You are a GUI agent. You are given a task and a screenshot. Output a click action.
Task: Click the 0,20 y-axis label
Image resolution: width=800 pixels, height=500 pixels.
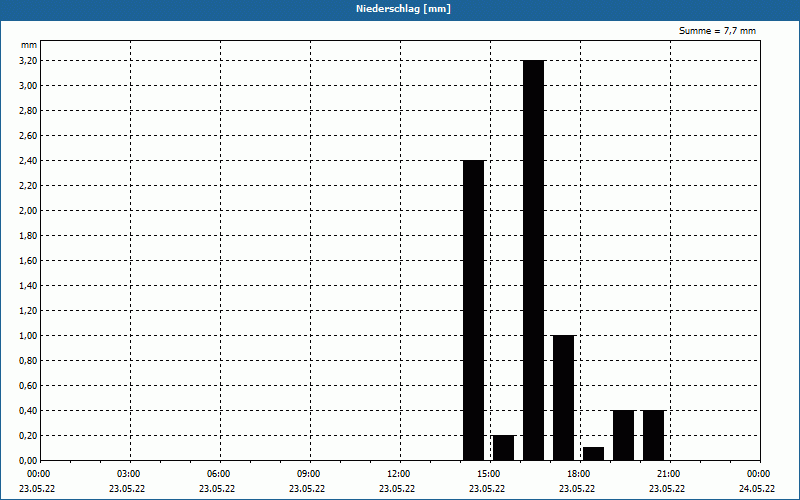[28, 436]
